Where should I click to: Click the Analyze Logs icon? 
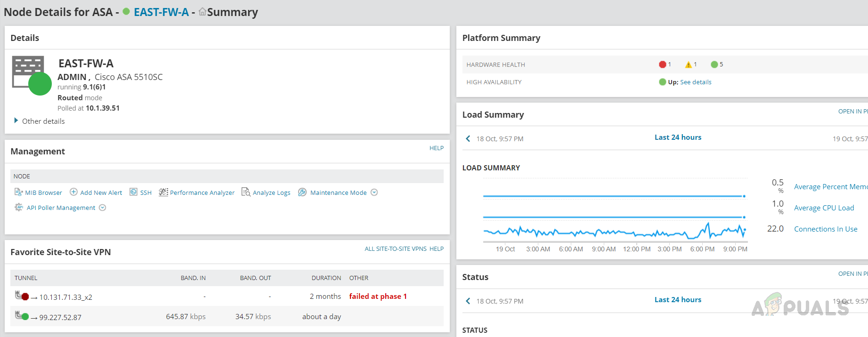click(x=246, y=192)
